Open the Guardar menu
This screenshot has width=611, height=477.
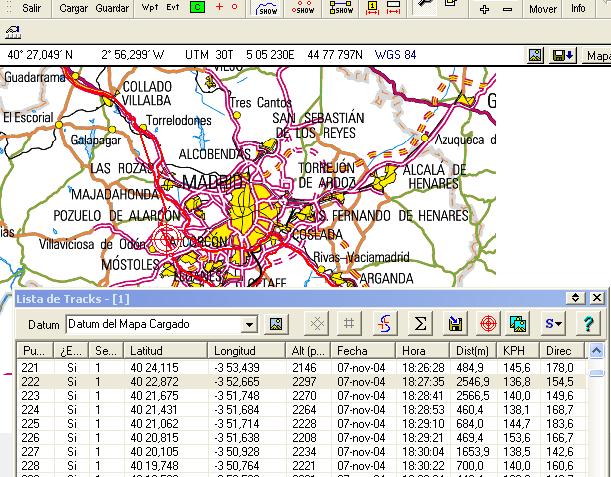(x=112, y=8)
